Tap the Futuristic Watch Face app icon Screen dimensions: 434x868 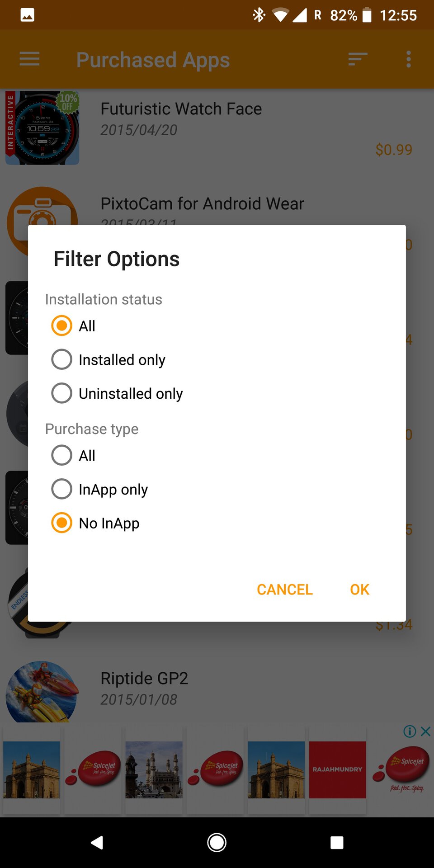[42, 128]
